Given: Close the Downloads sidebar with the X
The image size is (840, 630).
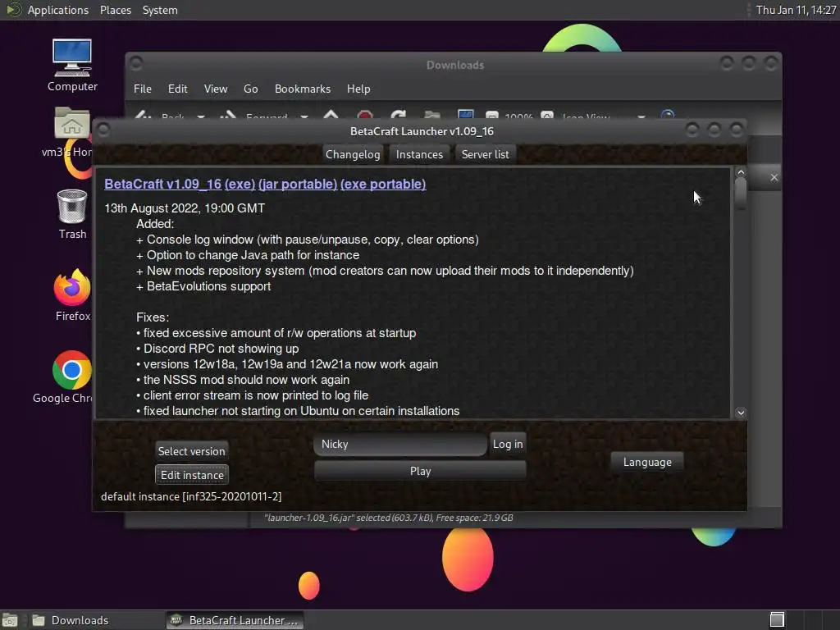Looking at the screenshot, I should (x=774, y=177).
